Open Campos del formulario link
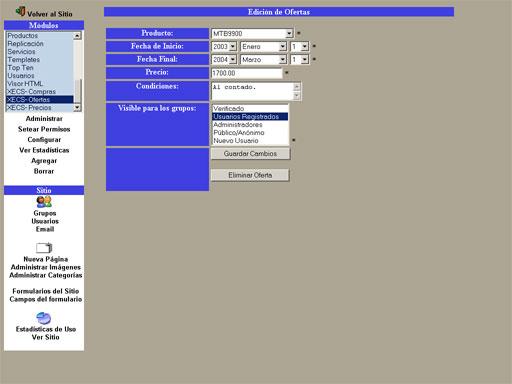The width and height of the screenshot is (512, 384). [46, 299]
